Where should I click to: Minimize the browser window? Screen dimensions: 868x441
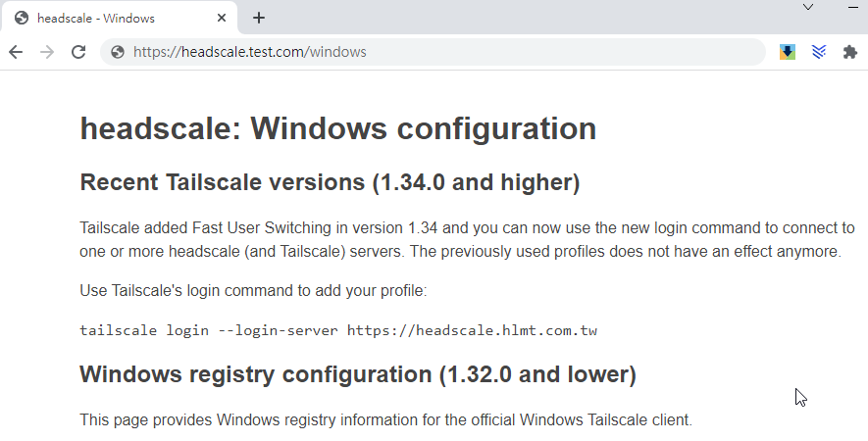[x=853, y=7]
